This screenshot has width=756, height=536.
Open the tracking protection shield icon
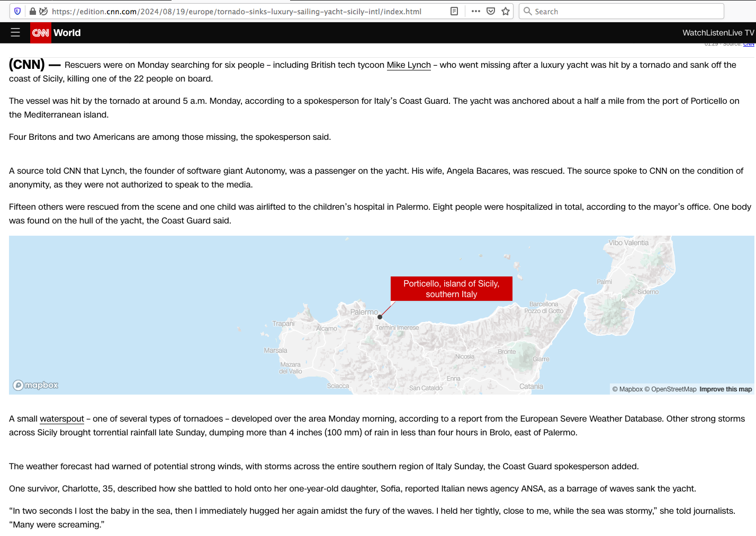click(17, 11)
